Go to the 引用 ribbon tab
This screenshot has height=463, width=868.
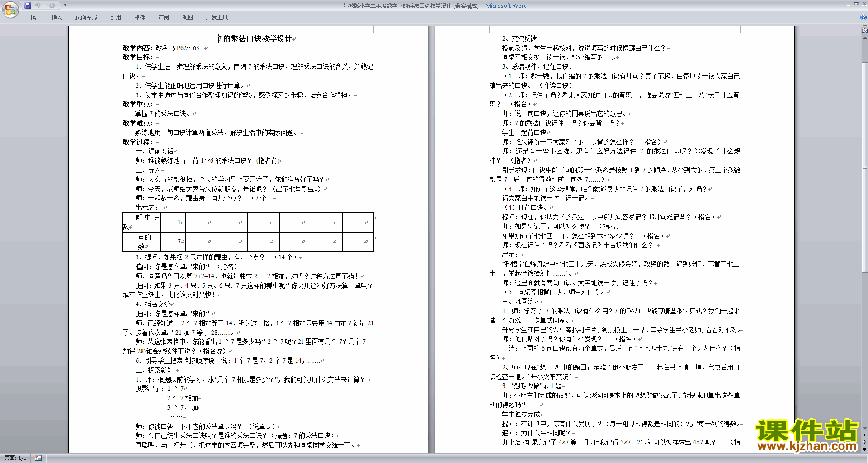coord(116,18)
